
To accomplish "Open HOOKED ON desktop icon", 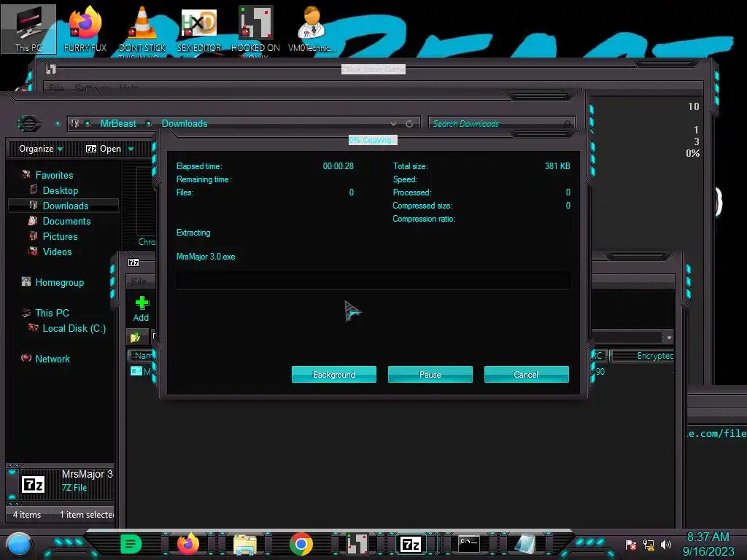I will click(x=255, y=29).
